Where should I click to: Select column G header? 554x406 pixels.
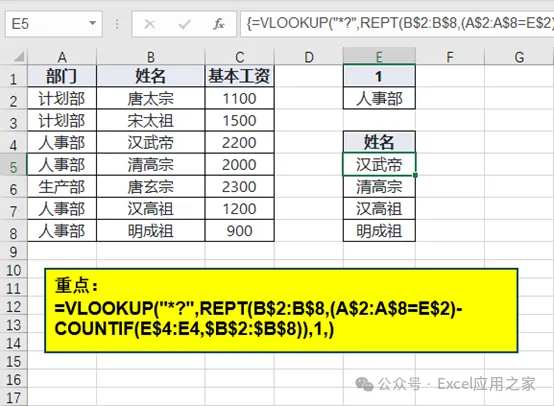[x=519, y=57]
